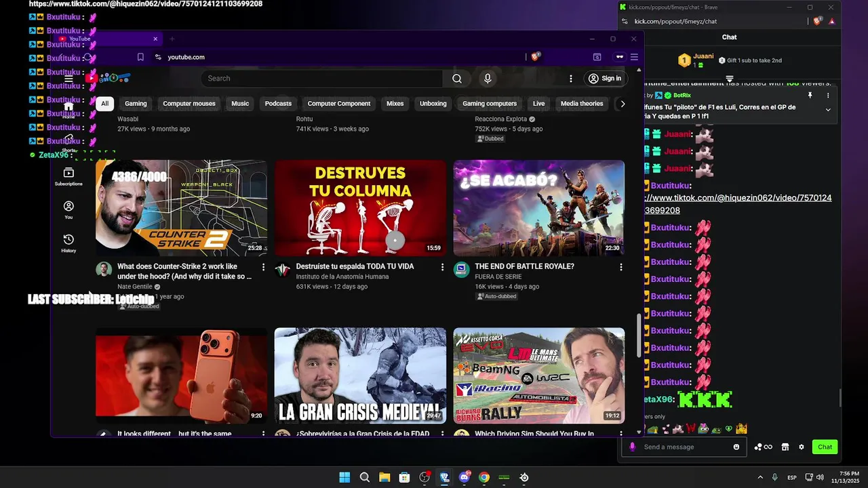
Task: Click the YouTube browser tab
Action: 108,39
